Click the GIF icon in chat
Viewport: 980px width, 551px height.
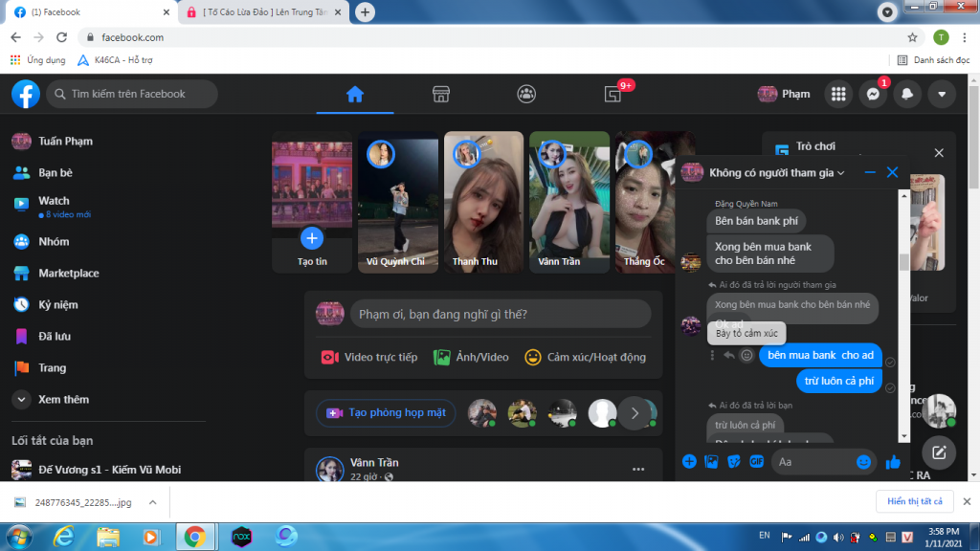756,462
